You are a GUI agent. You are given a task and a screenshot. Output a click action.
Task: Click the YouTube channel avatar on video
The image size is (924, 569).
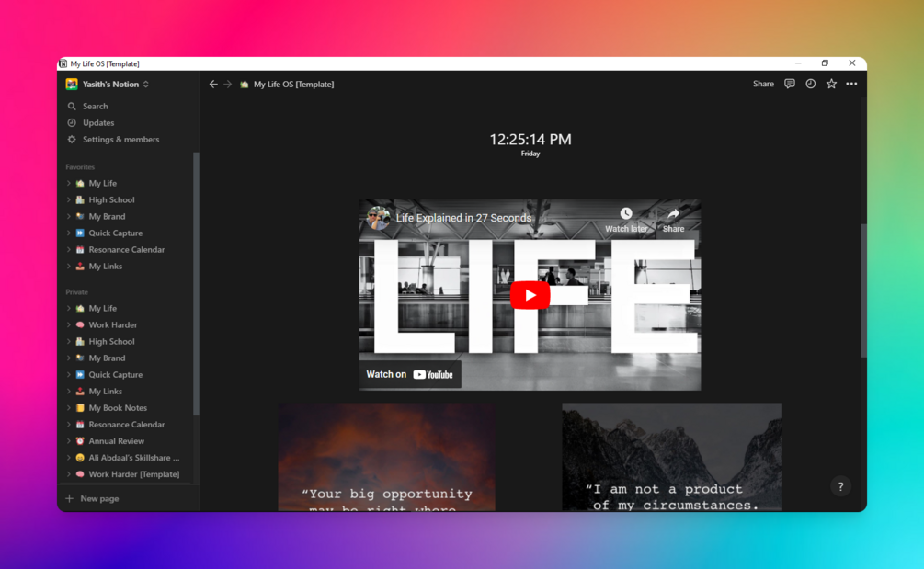click(378, 218)
